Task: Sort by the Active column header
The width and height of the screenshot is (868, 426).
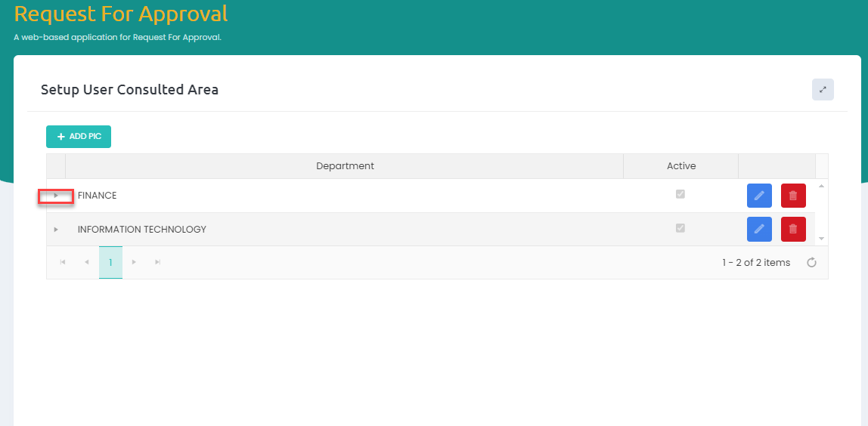Action: [x=680, y=166]
